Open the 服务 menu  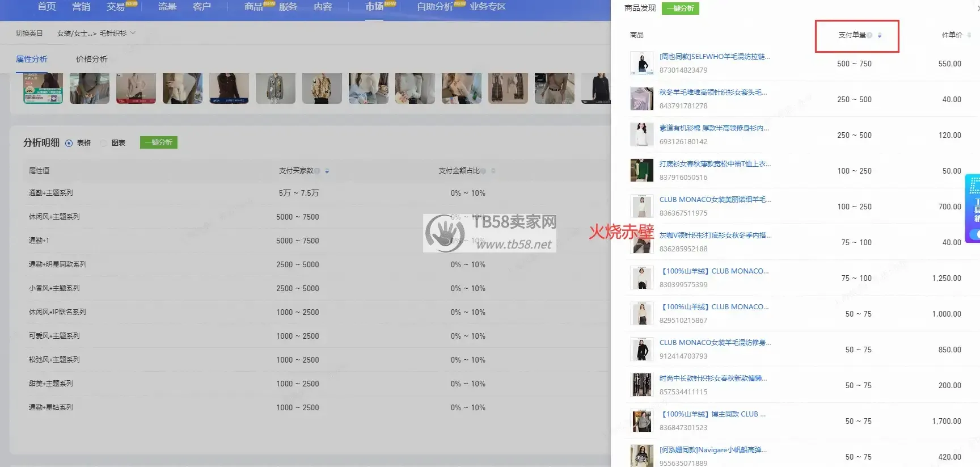point(288,7)
